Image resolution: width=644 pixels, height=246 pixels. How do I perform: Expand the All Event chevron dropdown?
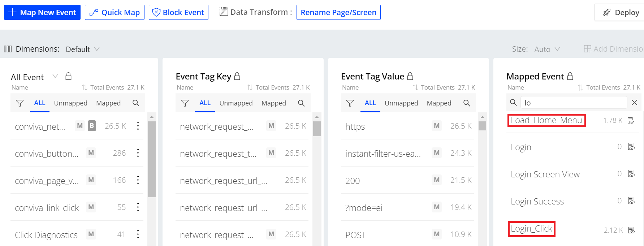[55, 76]
